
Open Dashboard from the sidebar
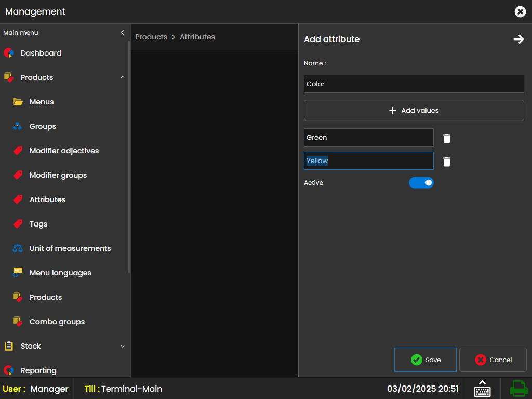click(41, 53)
